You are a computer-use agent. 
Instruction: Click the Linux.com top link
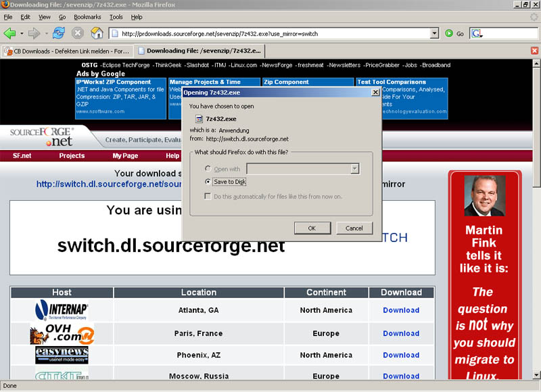[x=244, y=65]
